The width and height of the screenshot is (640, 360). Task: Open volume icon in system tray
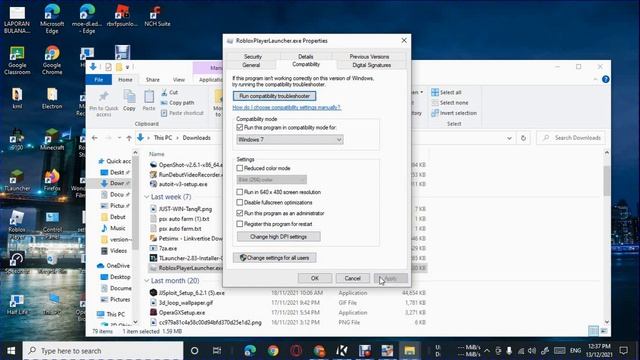(x=532, y=351)
